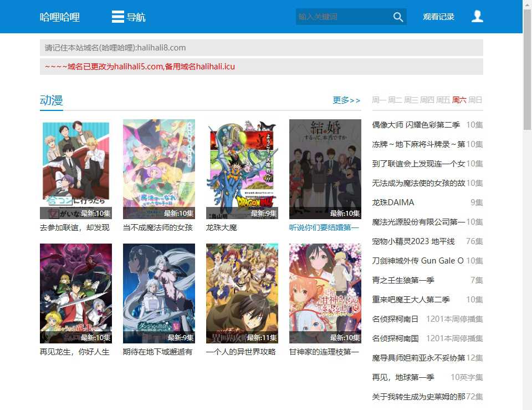
Task: Switch to the 周六 weekday tab
Action: coord(458,100)
